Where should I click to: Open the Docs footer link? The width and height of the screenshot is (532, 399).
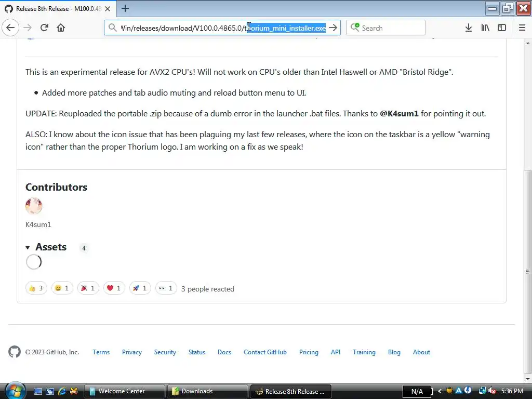224,352
